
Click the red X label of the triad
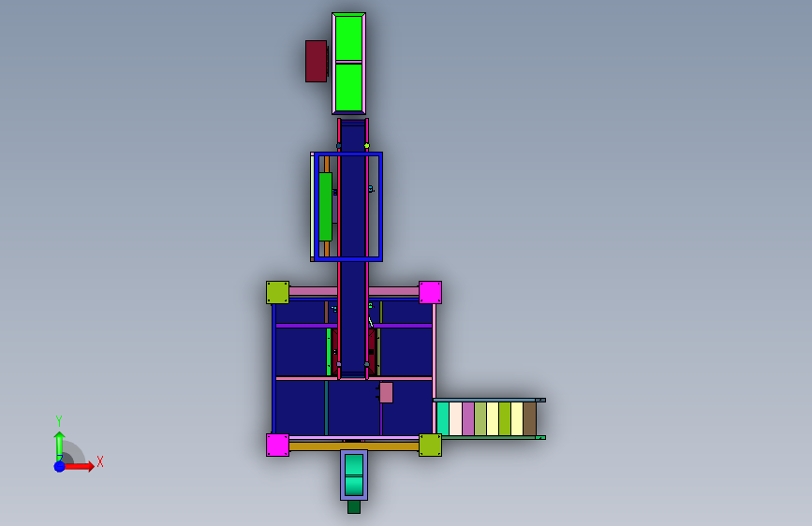[x=100, y=461]
